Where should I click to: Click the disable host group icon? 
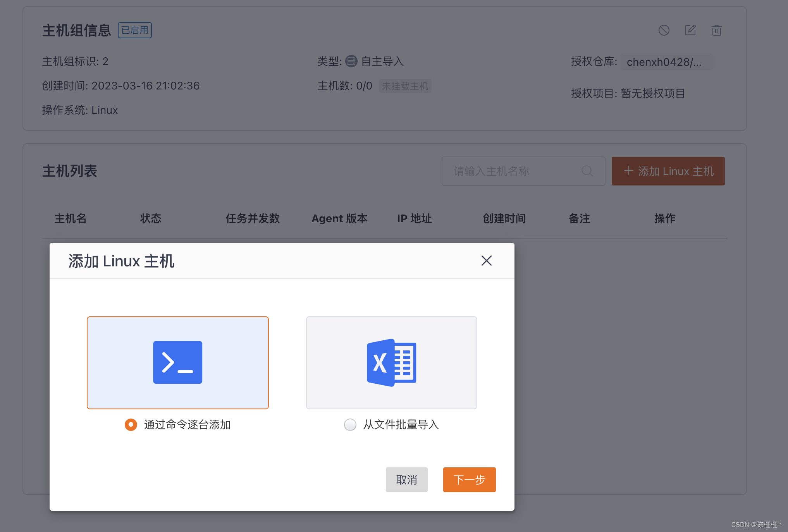tap(664, 30)
